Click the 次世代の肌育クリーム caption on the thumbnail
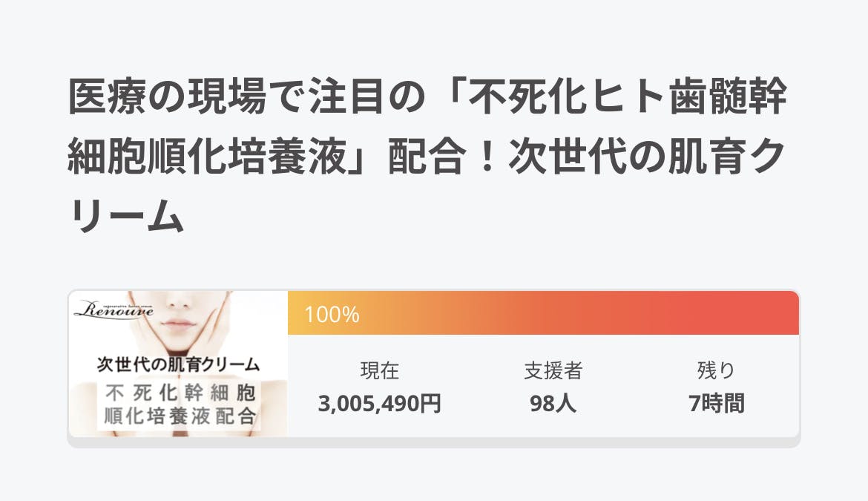 (178, 364)
